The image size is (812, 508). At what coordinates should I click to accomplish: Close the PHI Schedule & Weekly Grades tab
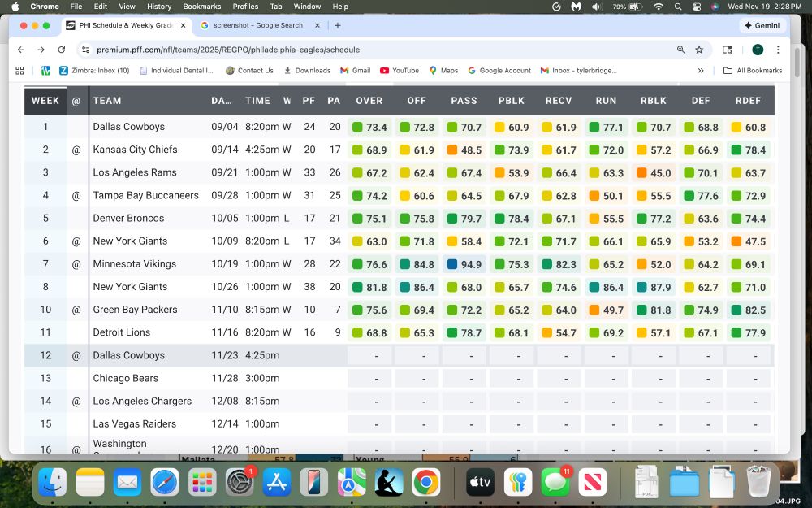(183, 25)
